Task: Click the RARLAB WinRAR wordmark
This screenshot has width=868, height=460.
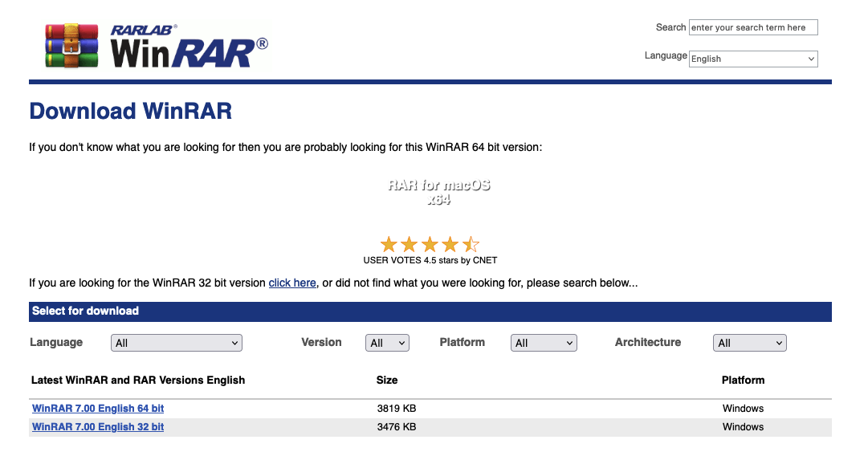Action: [189, 47]
